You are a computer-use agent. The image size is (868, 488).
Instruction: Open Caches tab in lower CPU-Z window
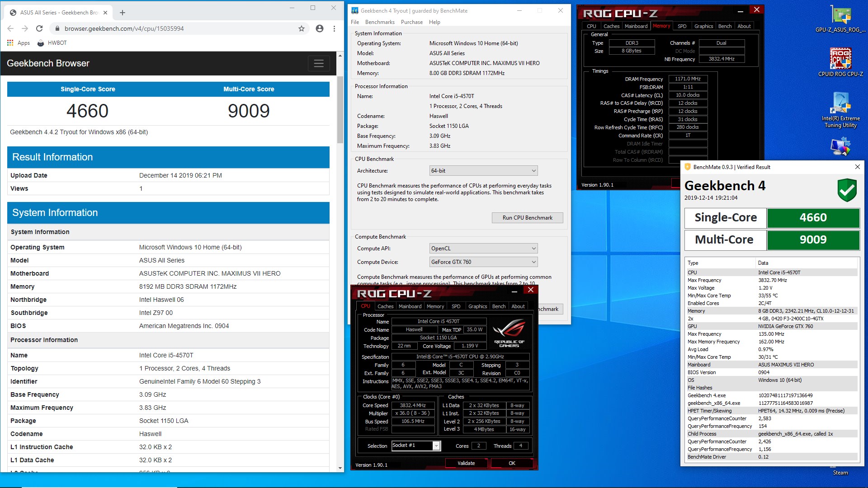pos(385,306)
